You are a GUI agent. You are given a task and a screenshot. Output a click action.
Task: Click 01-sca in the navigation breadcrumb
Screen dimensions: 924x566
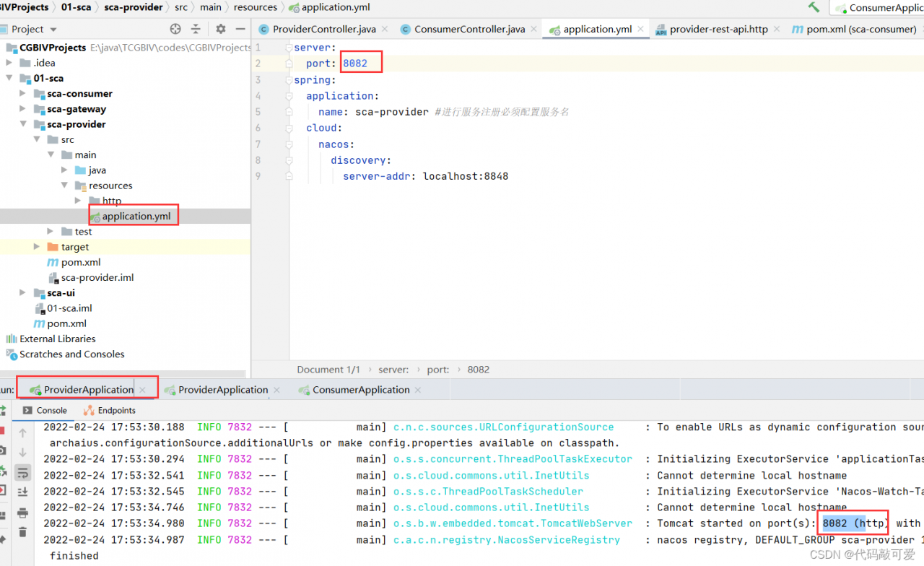click(77, 7)
